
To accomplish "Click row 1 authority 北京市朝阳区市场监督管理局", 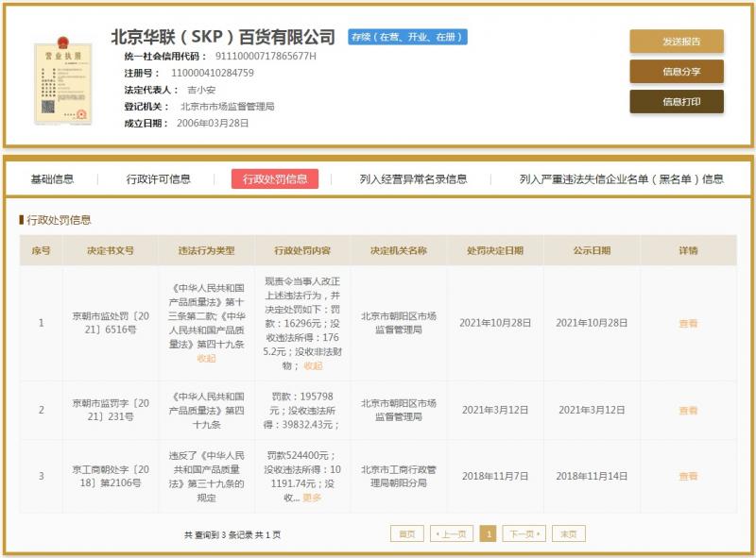I will click(399, 323).
